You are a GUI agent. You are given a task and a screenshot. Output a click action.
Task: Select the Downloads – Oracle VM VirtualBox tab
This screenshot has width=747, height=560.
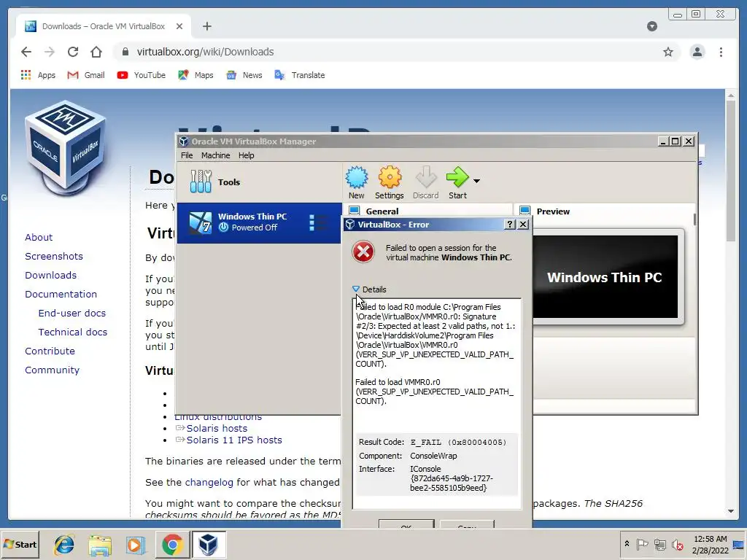104,26
